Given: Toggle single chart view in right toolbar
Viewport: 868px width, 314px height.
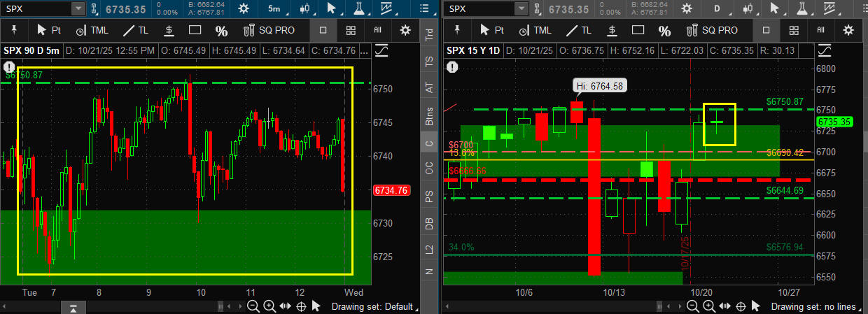Looking at the screenshot, I should 765,31.
